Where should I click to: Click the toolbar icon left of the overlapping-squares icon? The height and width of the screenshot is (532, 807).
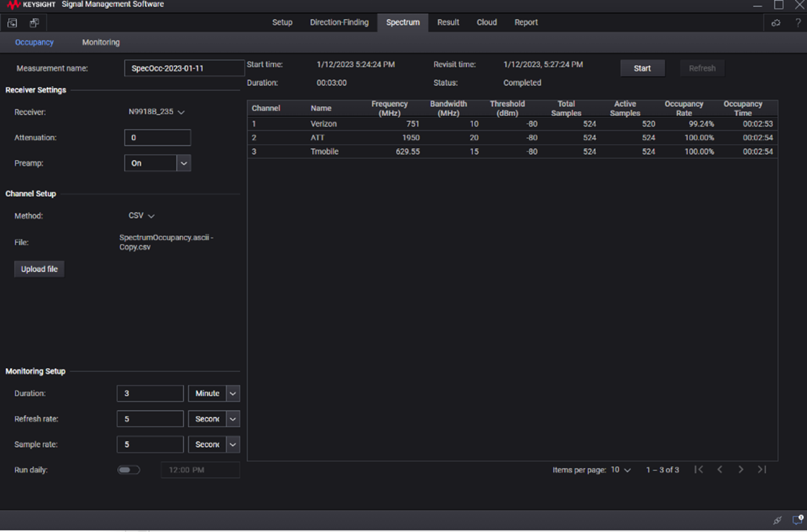12,22
